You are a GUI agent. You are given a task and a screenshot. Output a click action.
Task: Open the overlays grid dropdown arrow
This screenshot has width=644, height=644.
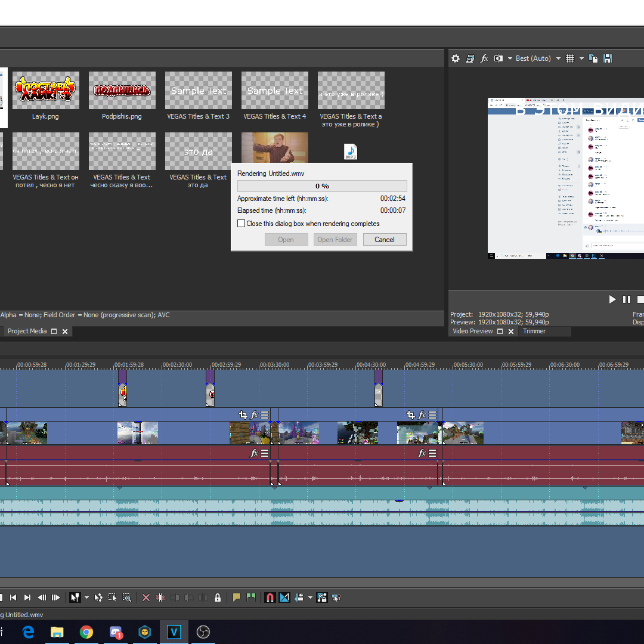(581, 58)
